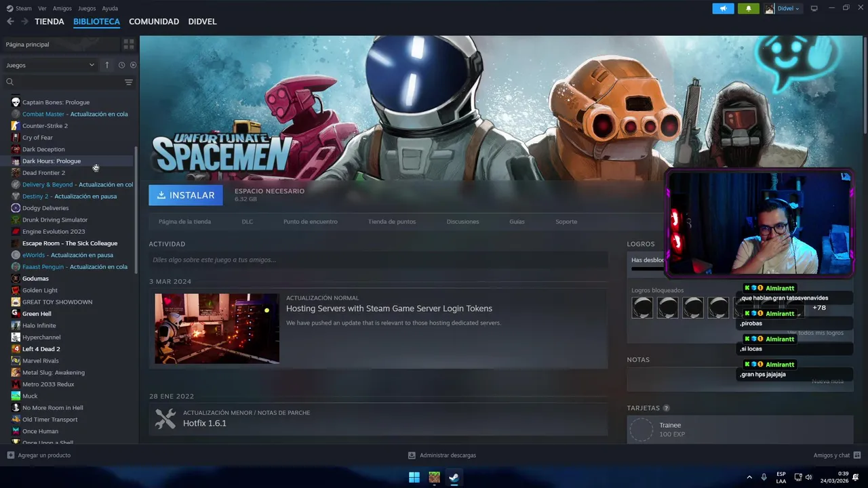
Task: Open Administrar descargas
Action: (x=442, y=455)
